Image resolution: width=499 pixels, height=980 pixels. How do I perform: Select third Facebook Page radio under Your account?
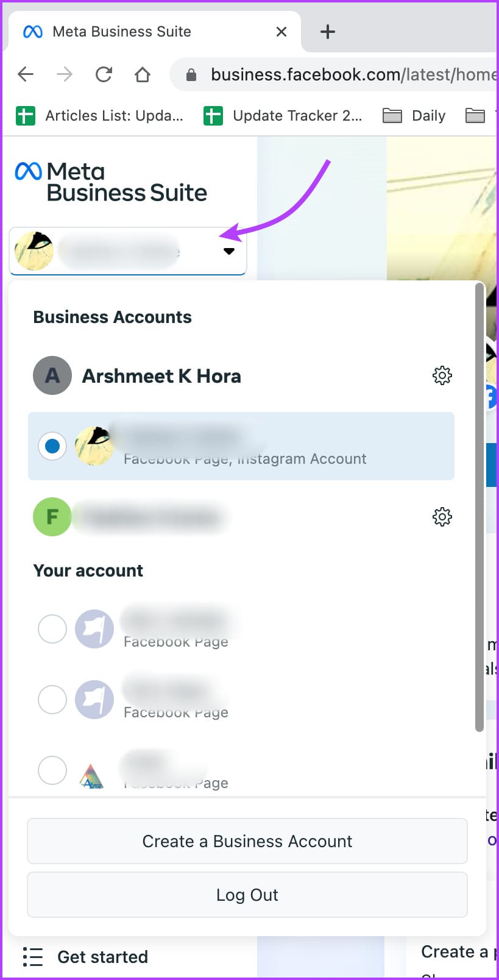tap(52, 770)
